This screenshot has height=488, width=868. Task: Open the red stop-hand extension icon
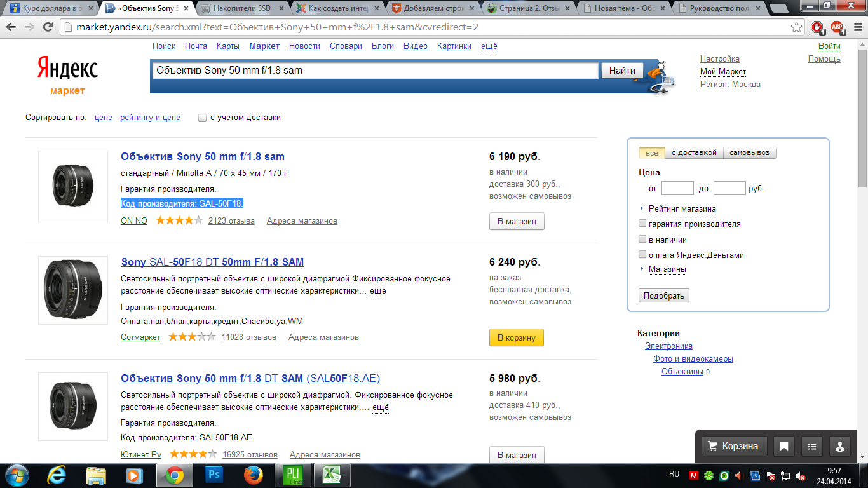pos(817,27)
